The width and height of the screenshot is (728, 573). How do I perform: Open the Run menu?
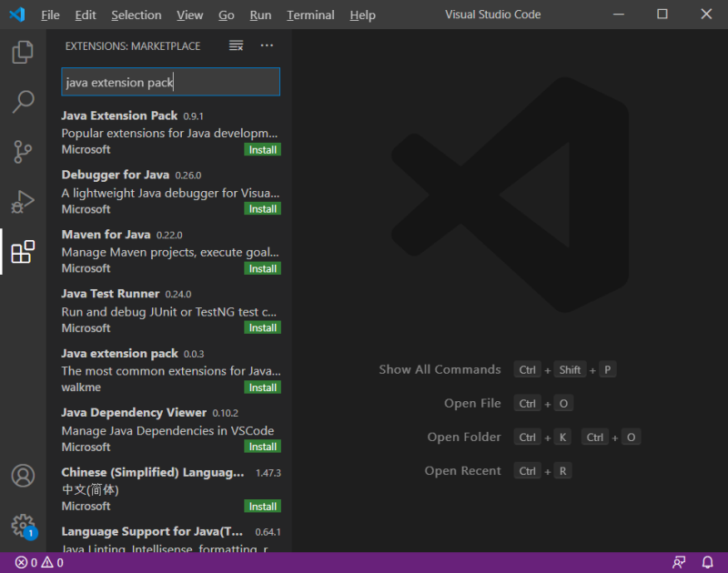pos(260,15)
